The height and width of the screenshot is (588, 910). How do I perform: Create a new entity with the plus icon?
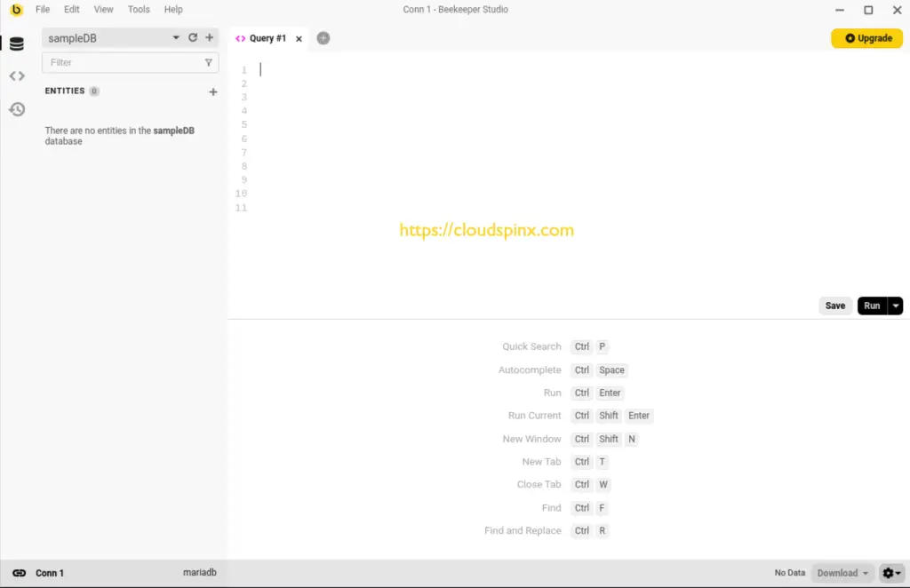pyautogui.click(x=213, y=91)
